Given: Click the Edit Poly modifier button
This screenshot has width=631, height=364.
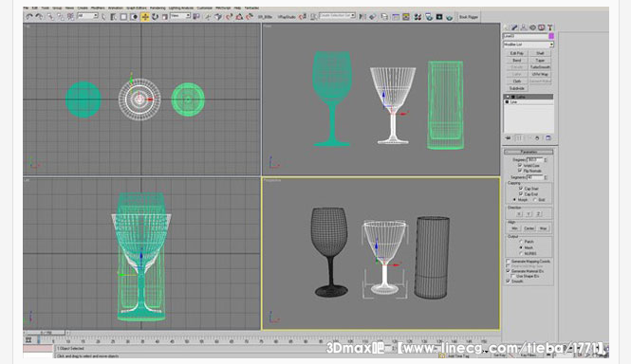Looking at the screenshot, I should pos(517,53).
